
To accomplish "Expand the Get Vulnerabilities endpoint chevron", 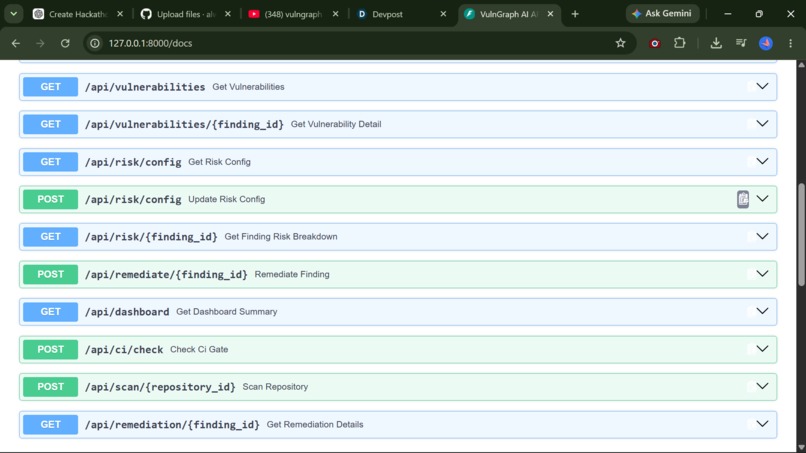I will point(762,86).
